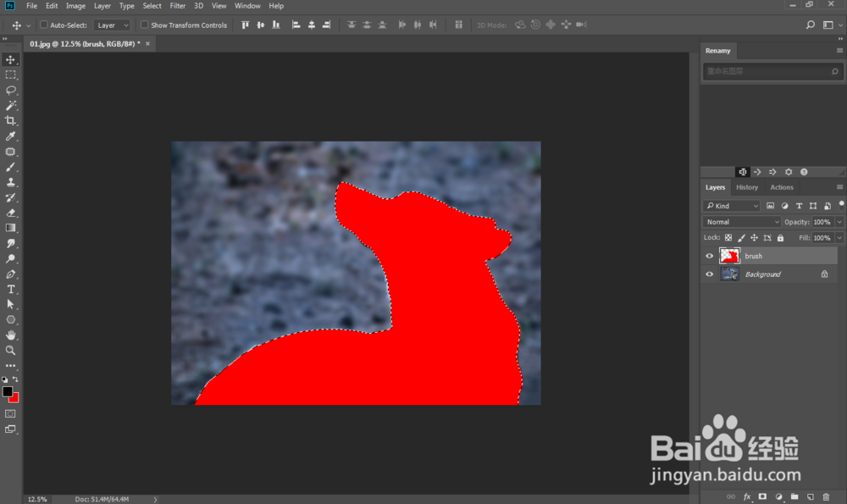Open the Select menu
This screenshot has height=504, width=847.
click(152, 6)
